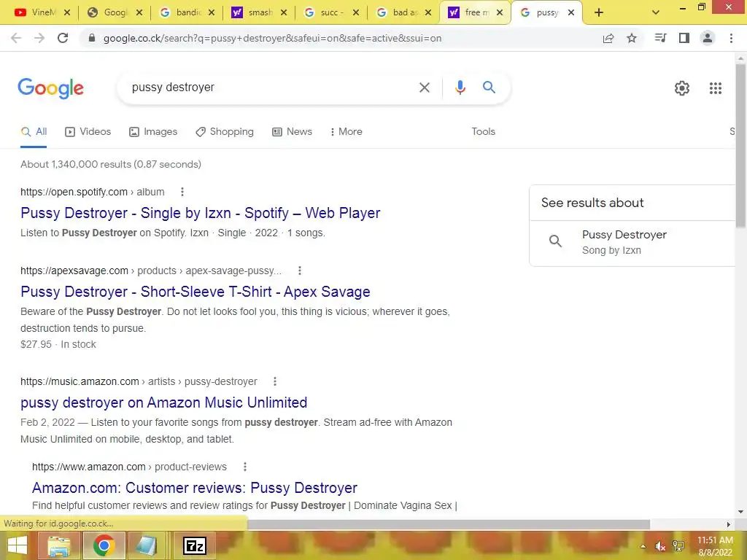Viewport: 747px width, 560px height.
Task: Open the search Tools options
Action: [483, 132]
